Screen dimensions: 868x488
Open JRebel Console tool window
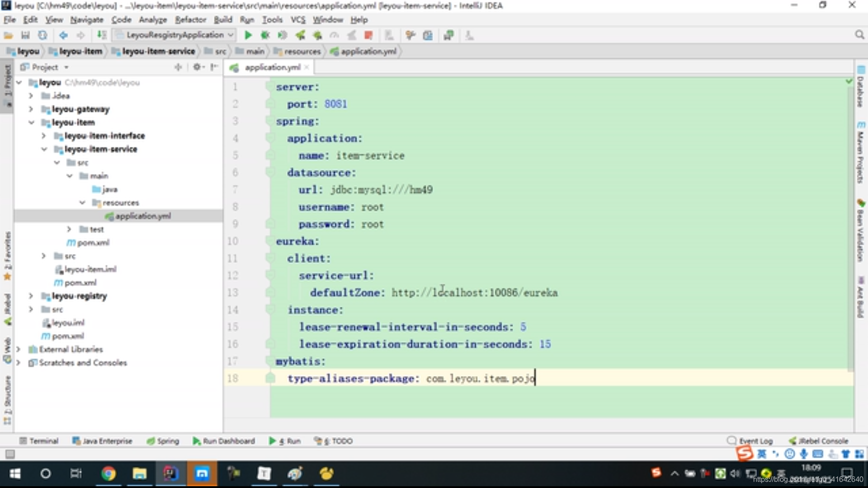coord(819,441)
